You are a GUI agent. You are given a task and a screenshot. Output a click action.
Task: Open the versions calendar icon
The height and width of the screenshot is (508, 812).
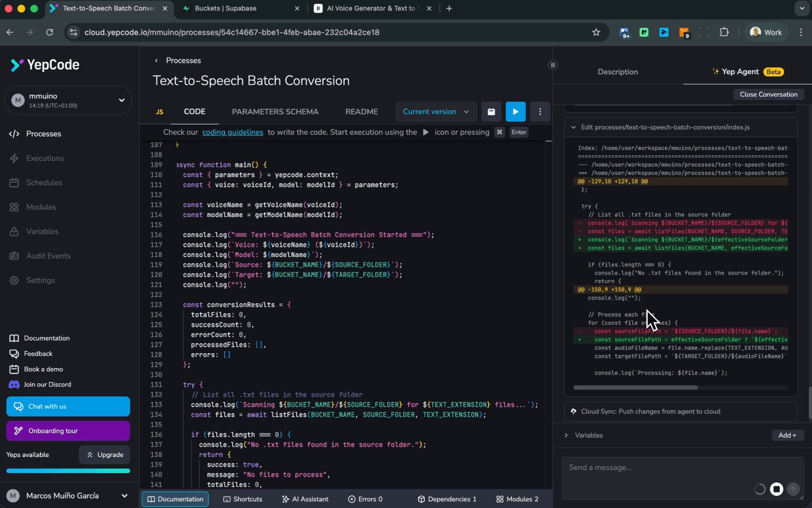[491, 112]
